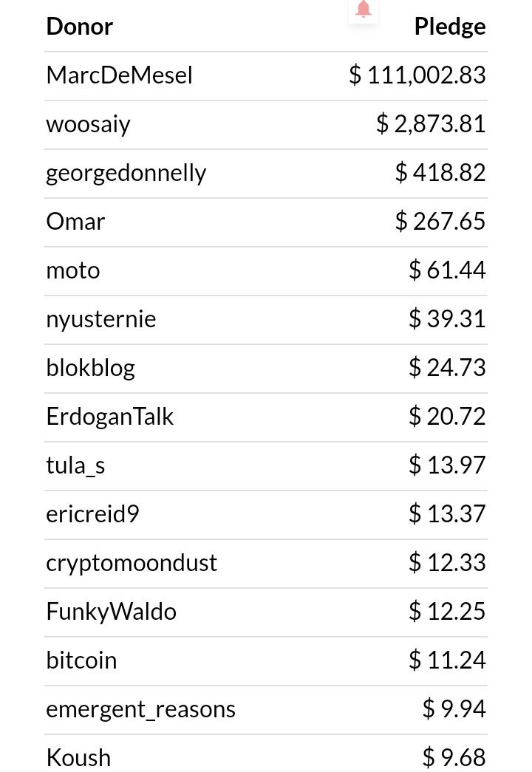Click the $ 2,873.81 pledge amount
This screenshot has height=772, width=532.
pos(431,124)
